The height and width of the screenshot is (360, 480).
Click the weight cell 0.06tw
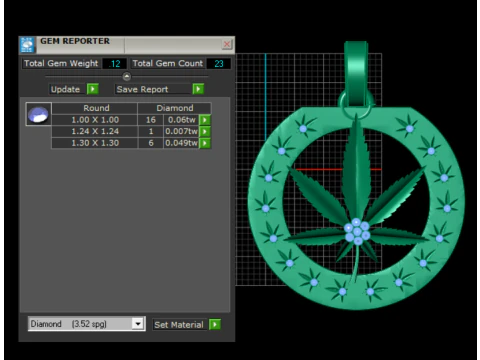coord(181,120)
